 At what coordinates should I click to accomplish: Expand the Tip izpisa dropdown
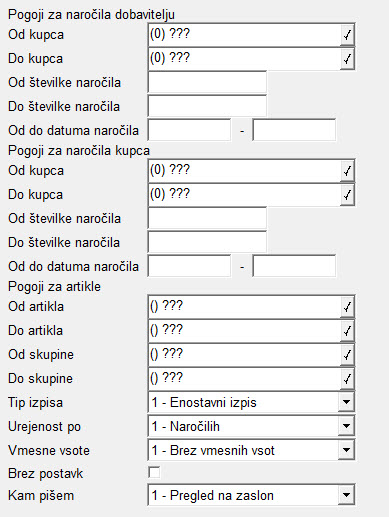(x=346, y=402)
